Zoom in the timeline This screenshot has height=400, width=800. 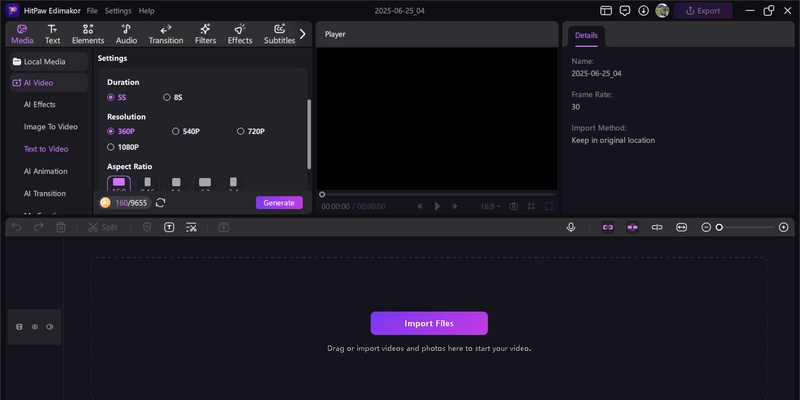(784, 228)
